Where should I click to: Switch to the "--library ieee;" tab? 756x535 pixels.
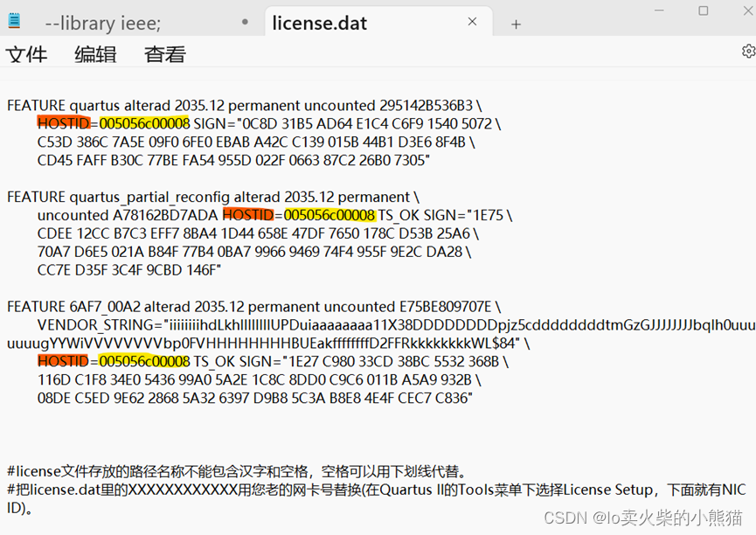click(102, 24)
